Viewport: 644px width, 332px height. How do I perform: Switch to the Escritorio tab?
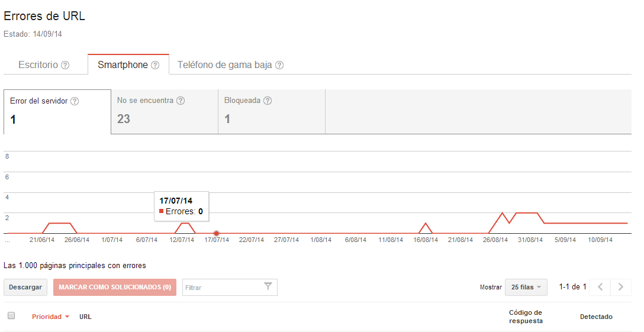[38, 65]
